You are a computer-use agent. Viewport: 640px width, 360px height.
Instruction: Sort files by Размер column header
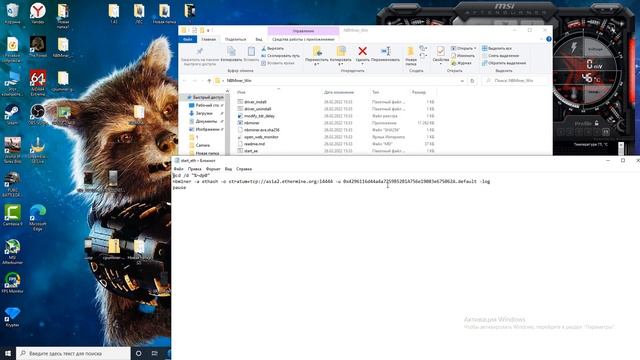(x=419, y=92)
